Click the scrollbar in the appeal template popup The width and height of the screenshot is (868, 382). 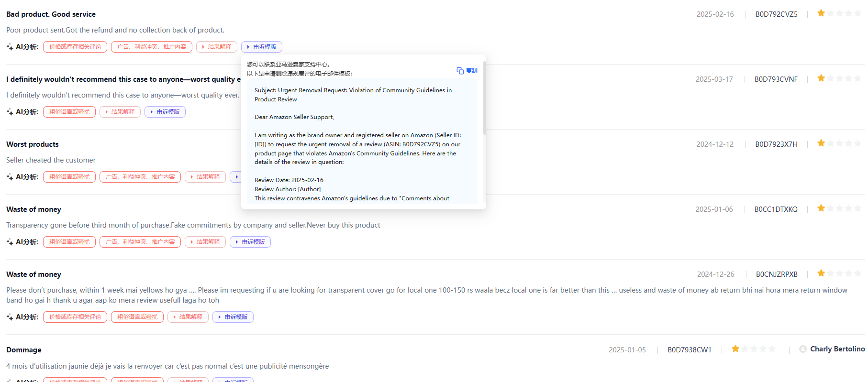pos(484,98)
